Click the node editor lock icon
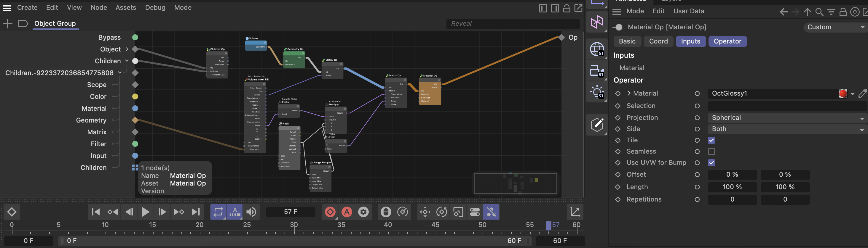This screenshot has width=868, height=248. click(x=567, y=8)
